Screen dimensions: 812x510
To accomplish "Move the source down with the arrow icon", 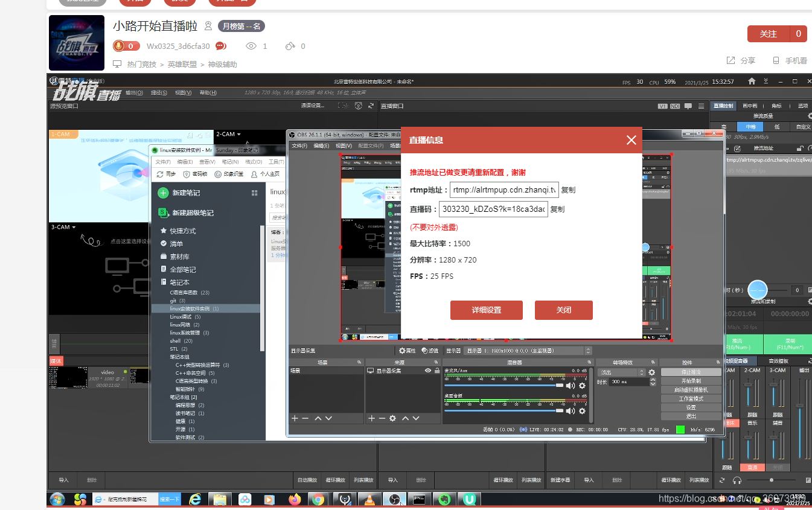I will tap(417, 418).
